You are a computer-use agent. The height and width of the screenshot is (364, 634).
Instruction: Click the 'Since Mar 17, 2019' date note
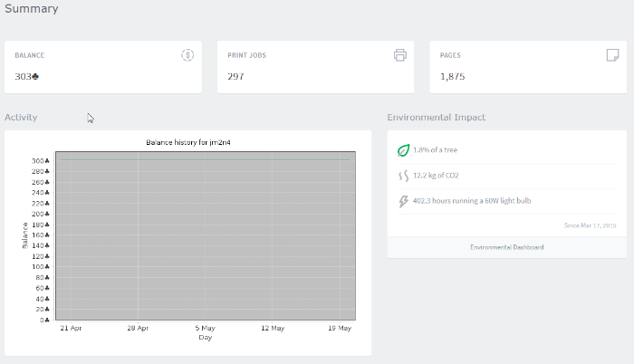click(590, 225)
